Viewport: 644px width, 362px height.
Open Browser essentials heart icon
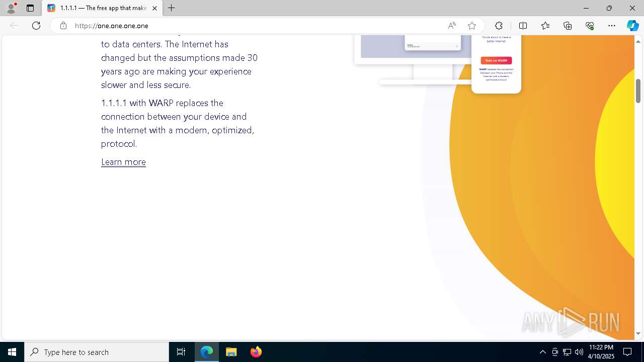(x=590, y=26)
